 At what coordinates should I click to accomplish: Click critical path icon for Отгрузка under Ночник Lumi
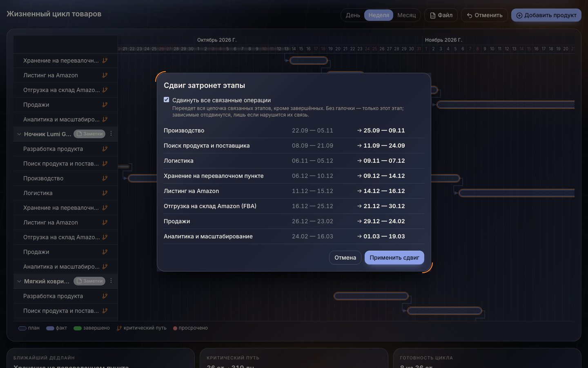tap(105, 237)
